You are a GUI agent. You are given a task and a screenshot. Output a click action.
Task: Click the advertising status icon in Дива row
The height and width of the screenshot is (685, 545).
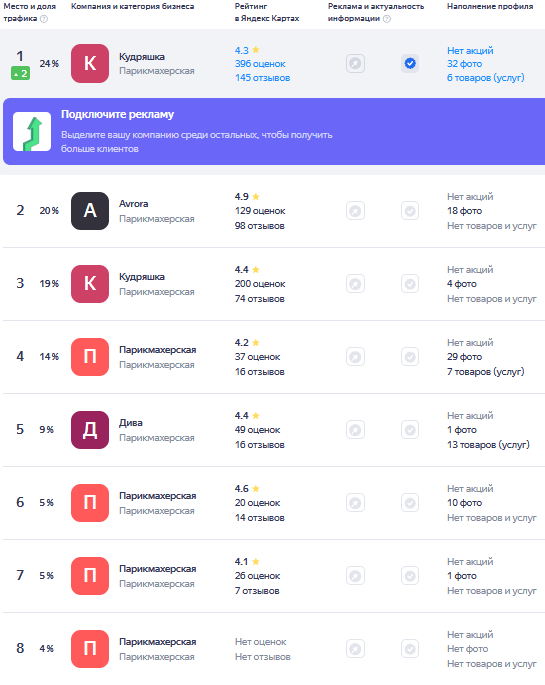tap(355, 430)
